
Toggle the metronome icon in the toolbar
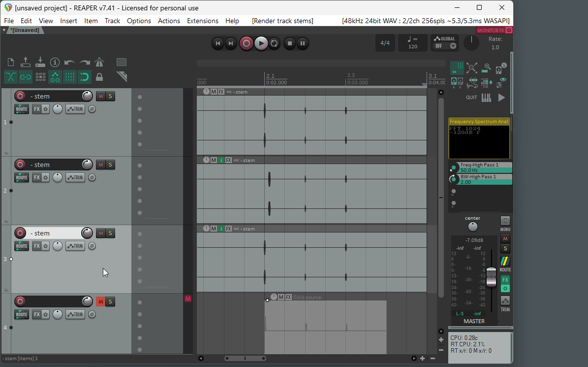99,62
